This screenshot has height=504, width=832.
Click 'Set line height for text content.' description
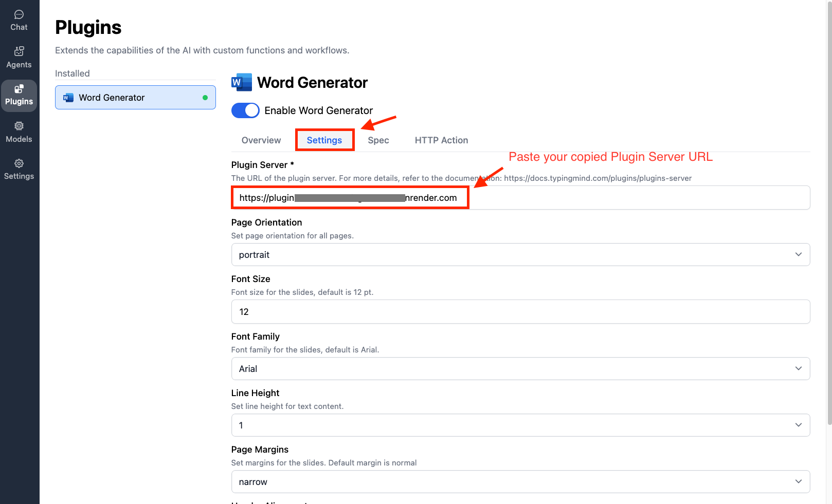(287, 406)
